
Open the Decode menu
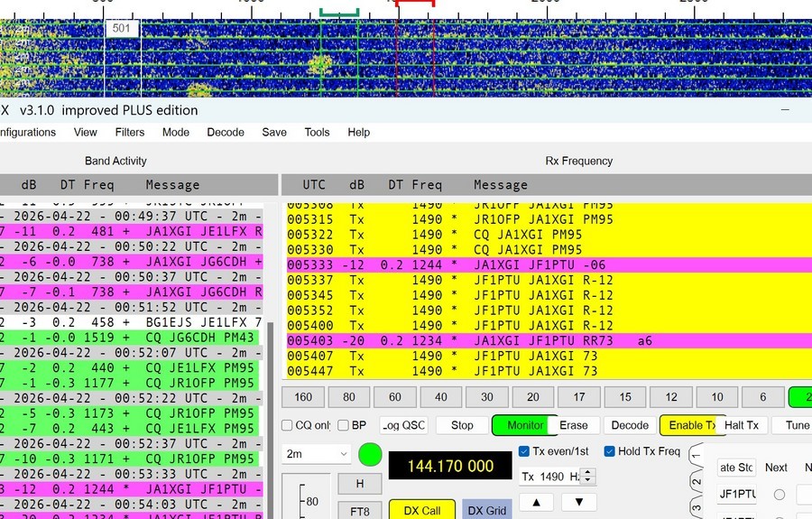(226, 132)
